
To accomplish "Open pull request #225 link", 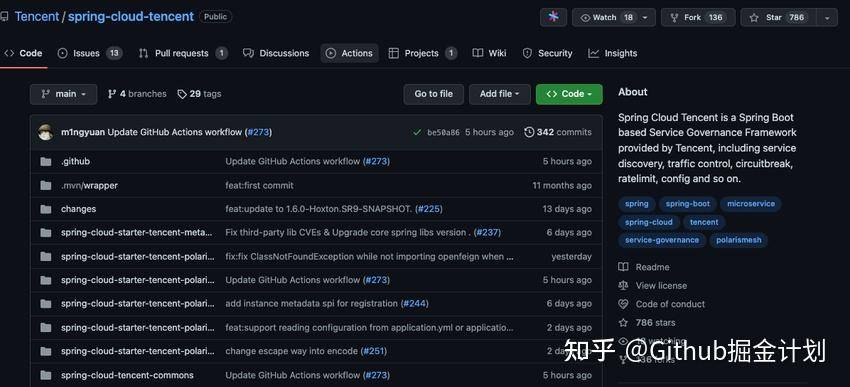I will tap(429, 209).
